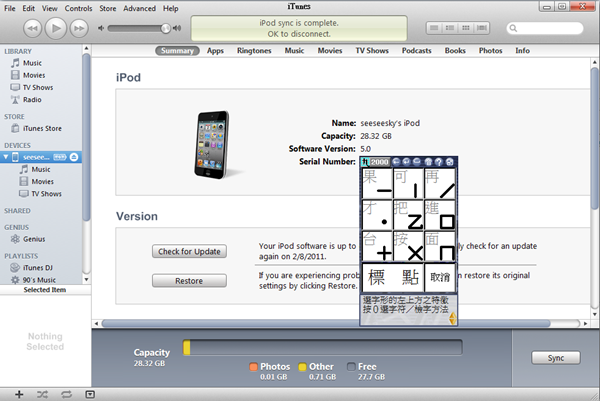The height and width of the screenshot is (401, 600).
Task: Toggle the artwork viewer button
Action: pyautogui.click(x=90, y=394)
